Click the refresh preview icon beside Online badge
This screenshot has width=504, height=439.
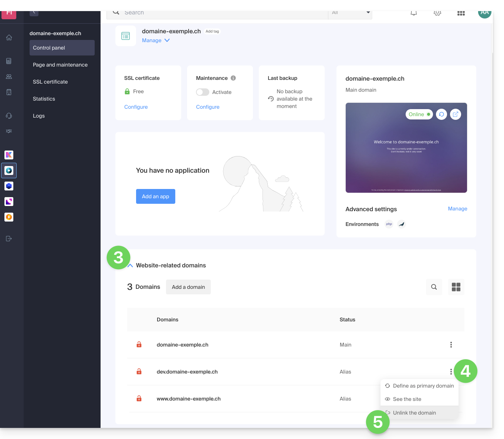(441, 114)
